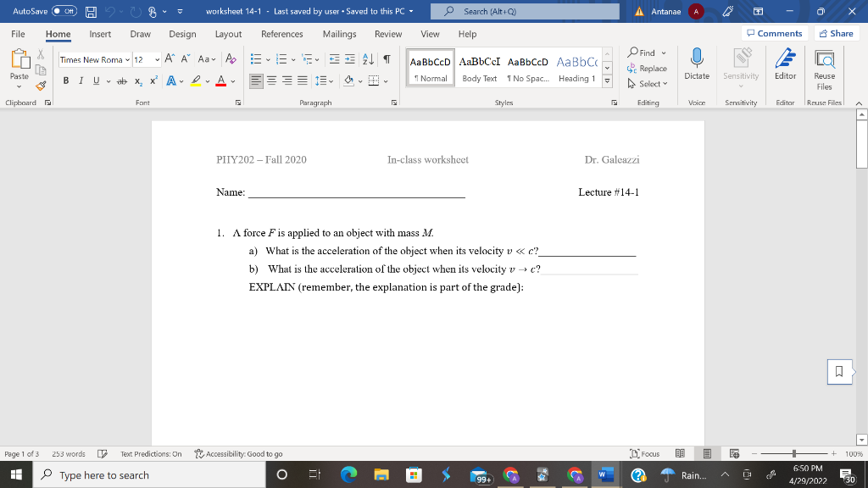The height and width of the screenshot is (488, 868).
Task: Open the Review tab
Action: pyautogui.click(x=388, y=34)
